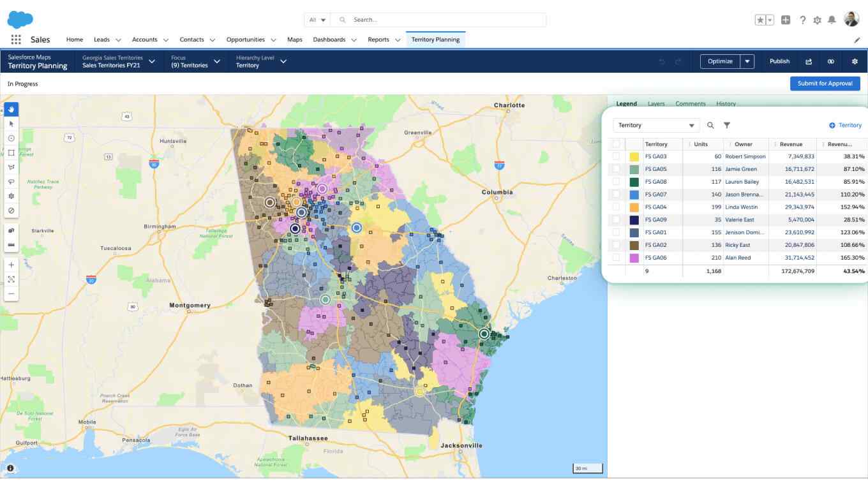Tick the FS GA05 row checkbox
The height and width of the screenshot is (488, 868).
pos(616,169)
